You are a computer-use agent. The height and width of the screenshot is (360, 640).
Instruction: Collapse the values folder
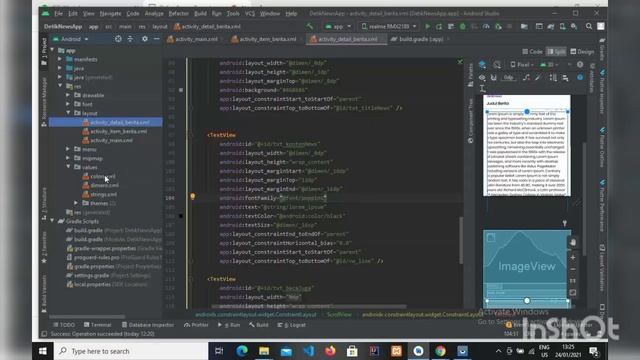pyautogui.click(x=68, y=167)
